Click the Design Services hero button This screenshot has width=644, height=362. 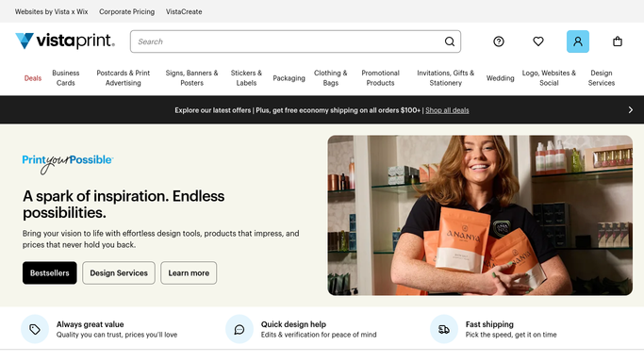click(x=119, y=273)
